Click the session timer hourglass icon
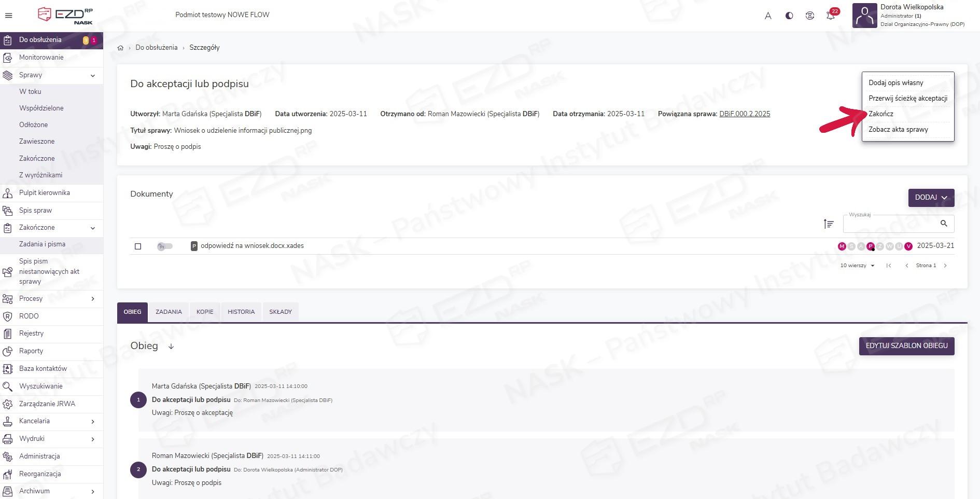Image resolution: width=980 pixels, height=499 pixels. tap(809, 16)
